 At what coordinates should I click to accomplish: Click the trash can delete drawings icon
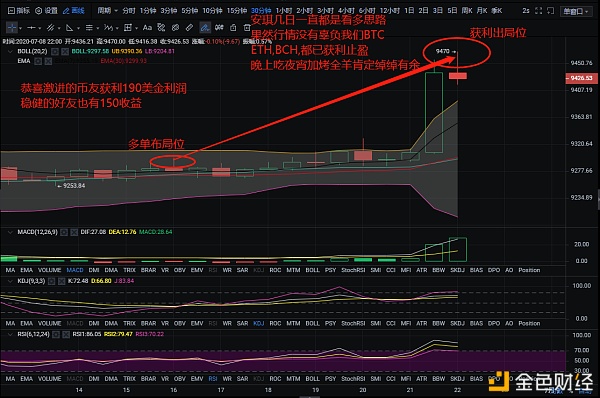[x=247, y=28]
